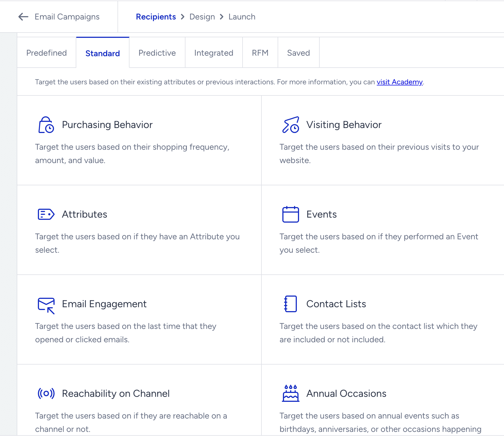Open the visit Academy link

[399, 82]
